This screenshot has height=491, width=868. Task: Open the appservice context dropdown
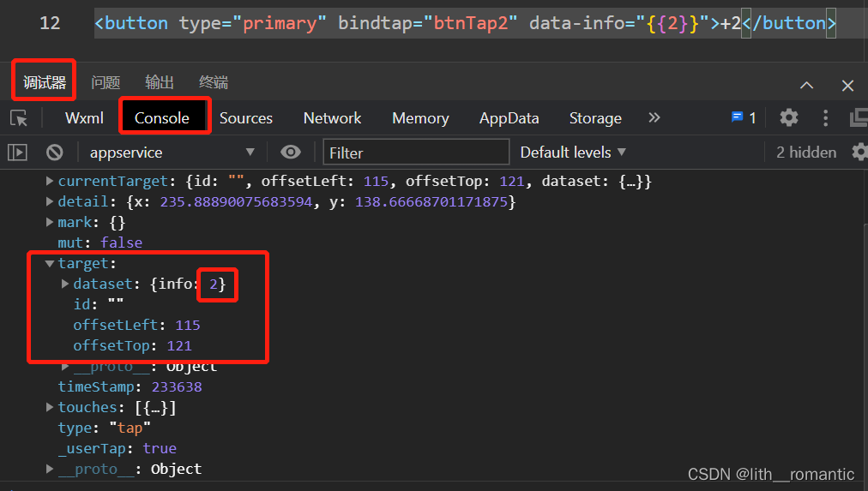click(x=172, y=152)
